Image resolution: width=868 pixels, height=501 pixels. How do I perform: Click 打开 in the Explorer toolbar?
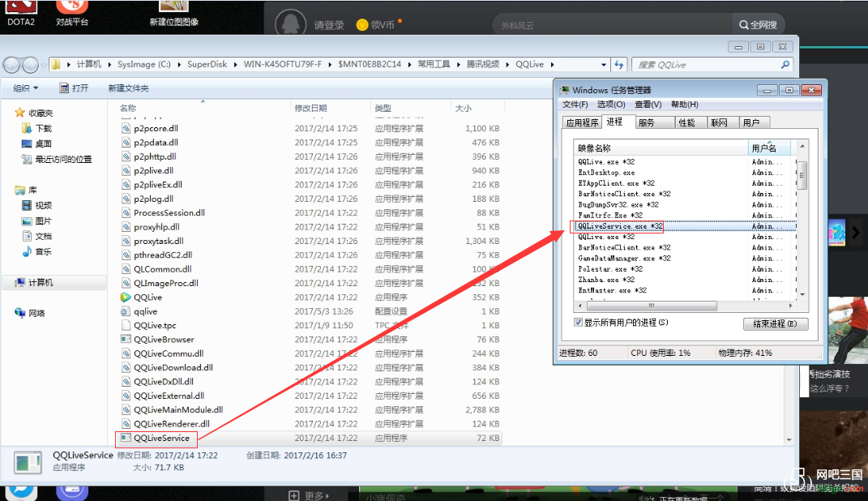[x=75, y=88]
